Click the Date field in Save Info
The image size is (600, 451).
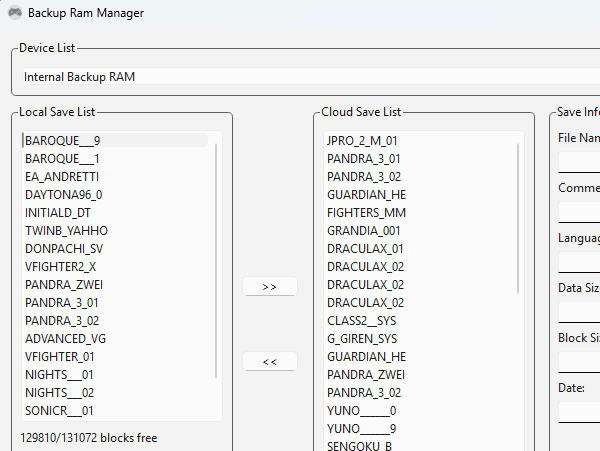(579, 412)
